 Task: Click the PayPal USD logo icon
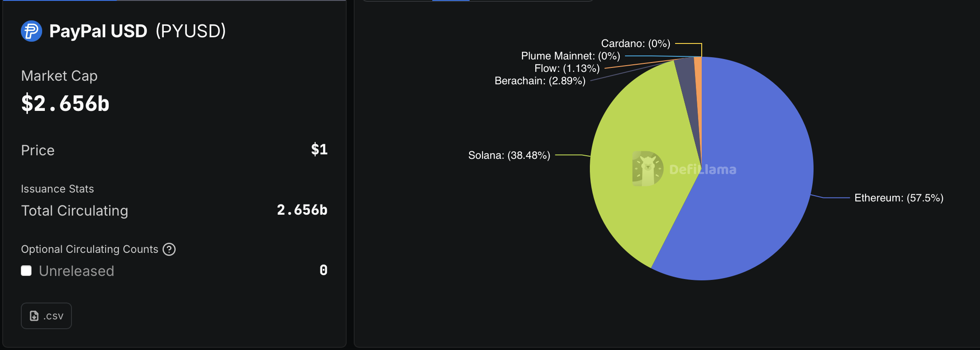click(32, 31)
